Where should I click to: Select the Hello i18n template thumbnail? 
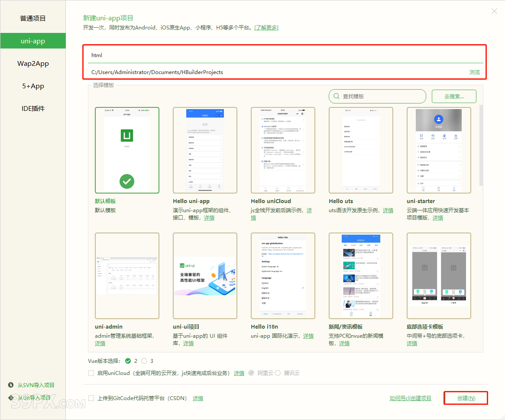[x=283, y=276]
